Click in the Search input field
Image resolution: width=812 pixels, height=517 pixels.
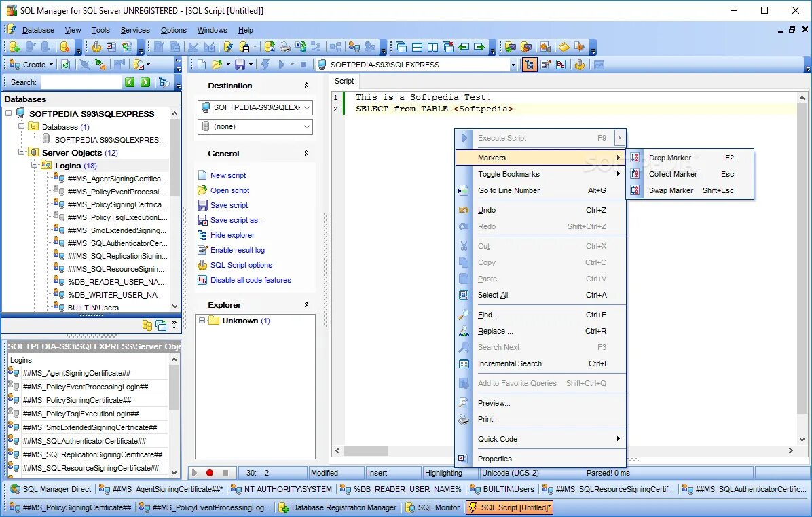(x=81, y=82)
